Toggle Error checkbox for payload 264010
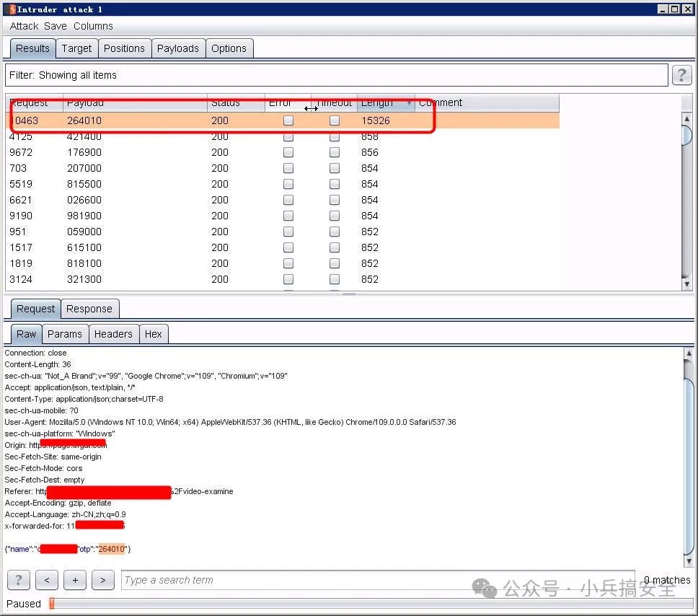Screen dimensions: 698x616 click(x=288, y=120)
